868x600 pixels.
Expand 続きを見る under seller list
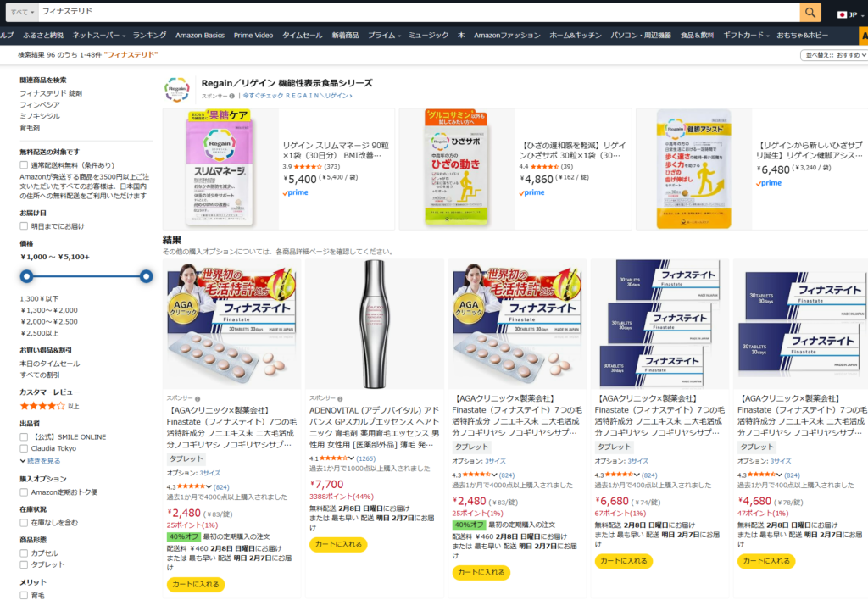click(41, 460)
